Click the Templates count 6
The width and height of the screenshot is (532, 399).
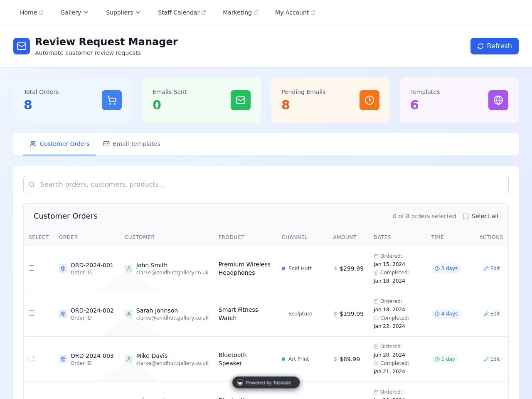414,105
